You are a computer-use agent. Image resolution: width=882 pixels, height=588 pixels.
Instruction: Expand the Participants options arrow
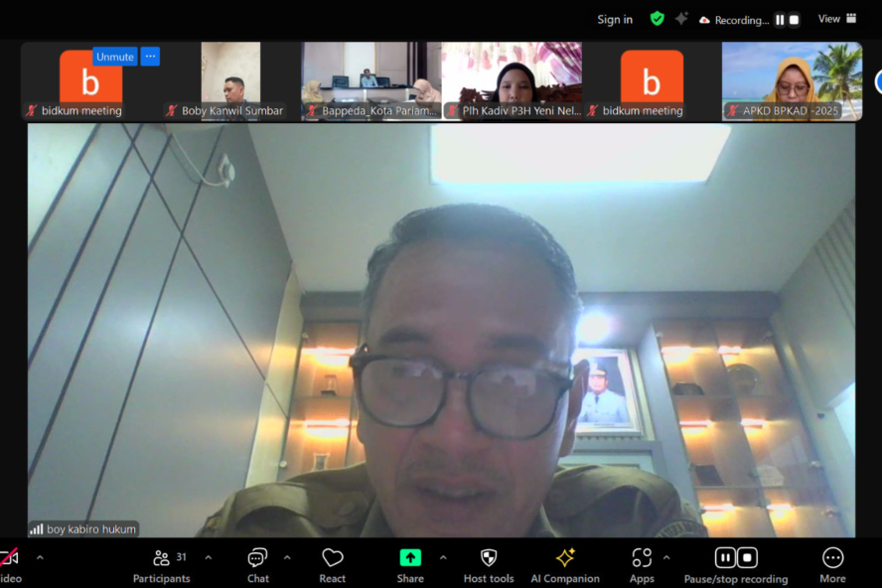pos(208,557)
